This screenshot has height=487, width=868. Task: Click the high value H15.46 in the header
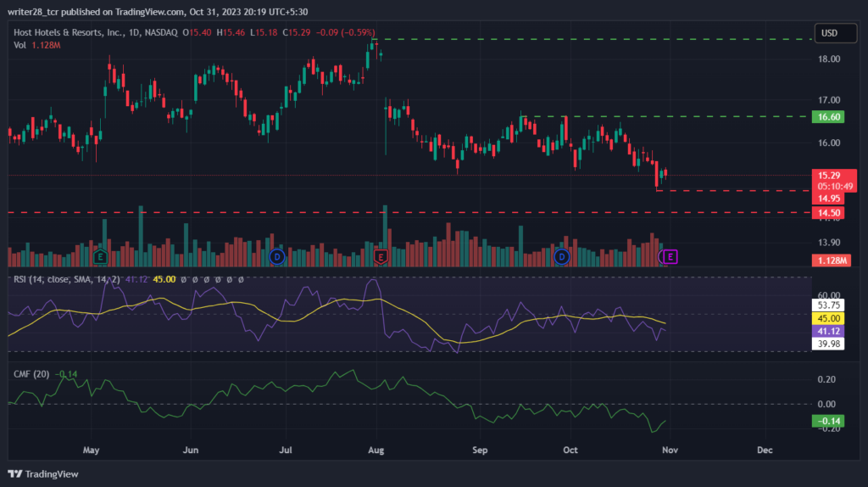[231, 33]
